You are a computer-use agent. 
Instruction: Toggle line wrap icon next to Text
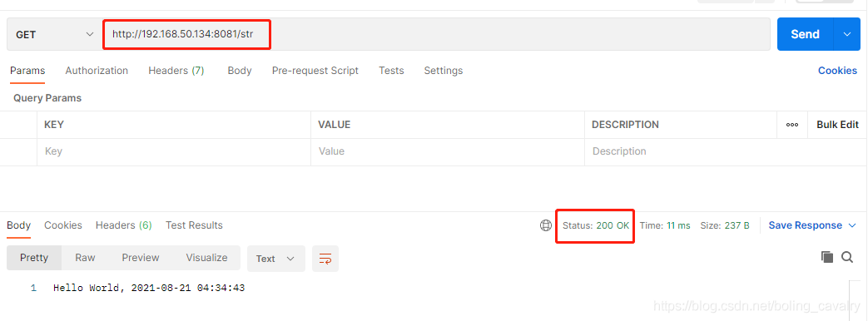(325, 259)
